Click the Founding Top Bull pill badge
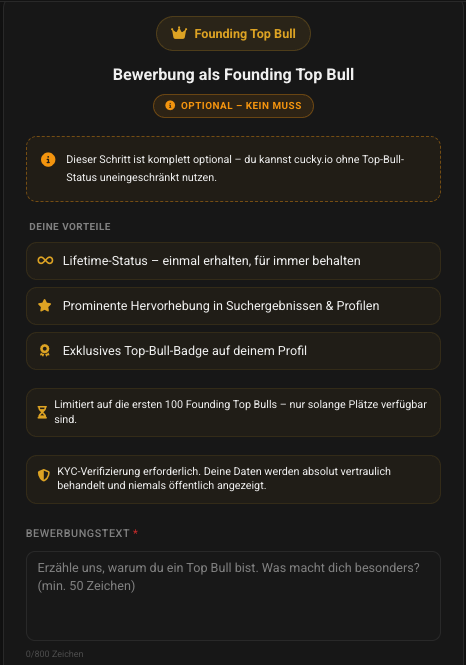Viewport: 466px width, 665px height. [x=233, y=34]
